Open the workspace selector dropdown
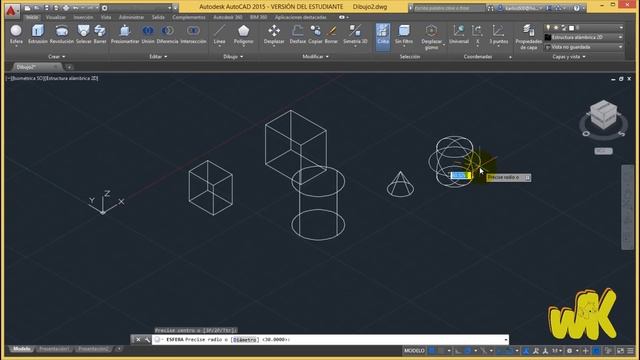The width and height of the screenshot is (640, 360). pyautogui.click(x=136, y=8)
